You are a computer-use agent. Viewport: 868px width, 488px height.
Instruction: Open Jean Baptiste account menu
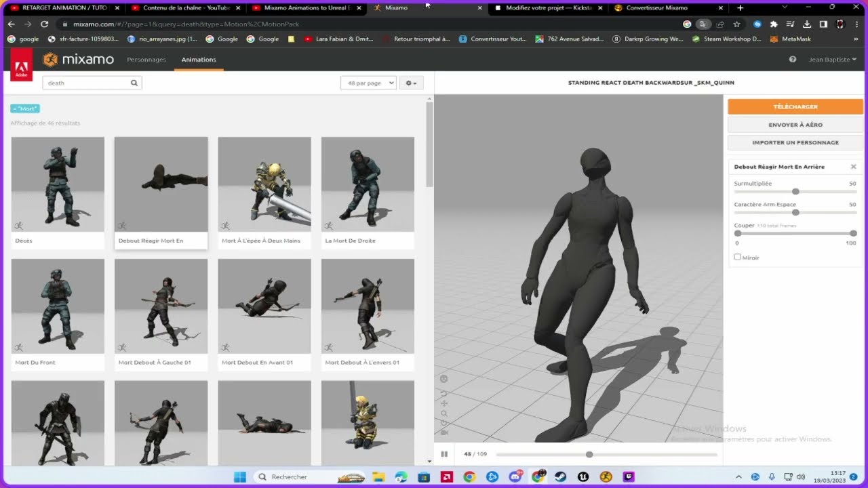[833, 60]
